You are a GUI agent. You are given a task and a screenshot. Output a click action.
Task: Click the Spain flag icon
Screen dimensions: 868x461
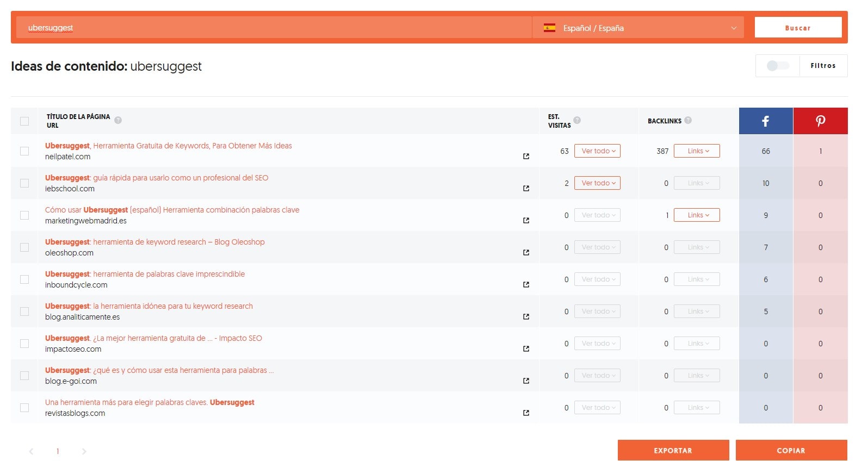pos(549,28)
